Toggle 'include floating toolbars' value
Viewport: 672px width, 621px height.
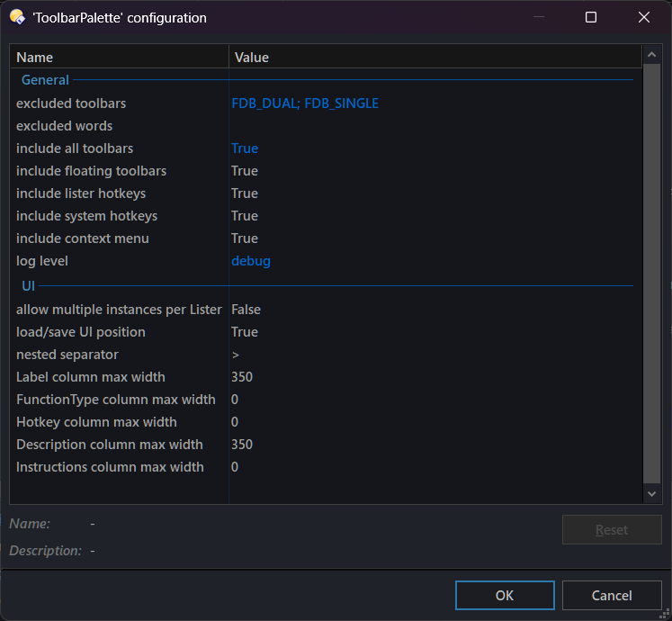[245, 171]
